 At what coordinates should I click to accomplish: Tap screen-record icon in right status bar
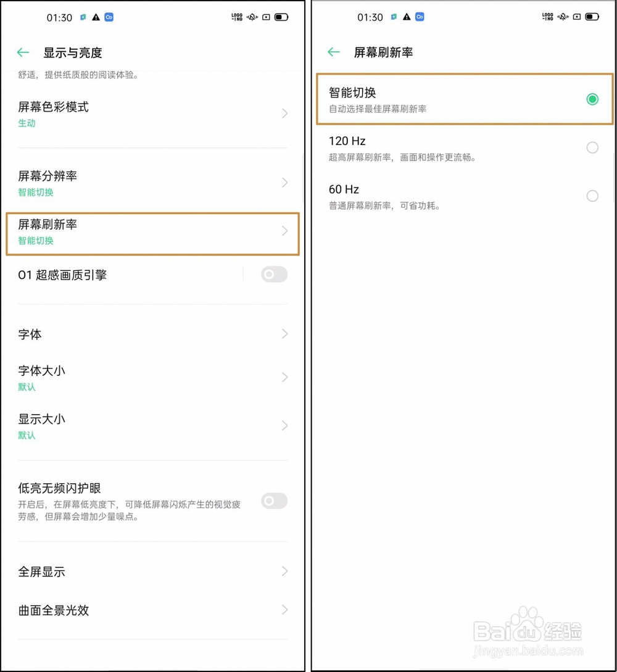pos(577,17)
